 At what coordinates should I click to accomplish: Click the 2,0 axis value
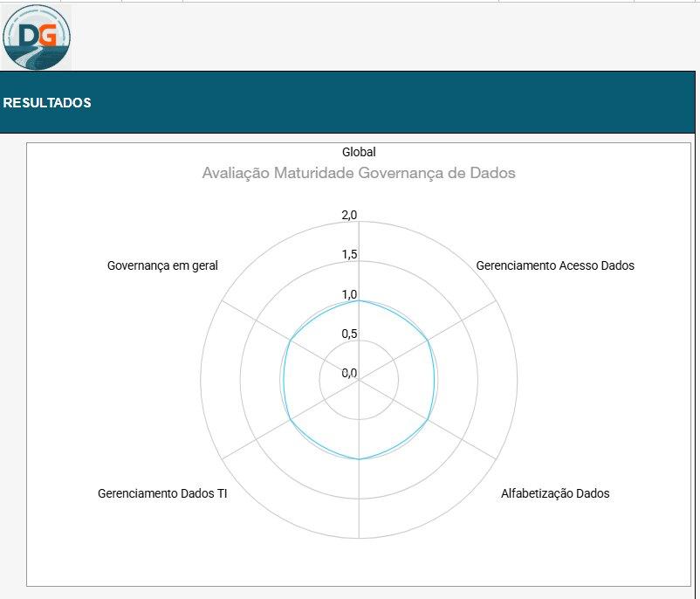pos(349,215)
